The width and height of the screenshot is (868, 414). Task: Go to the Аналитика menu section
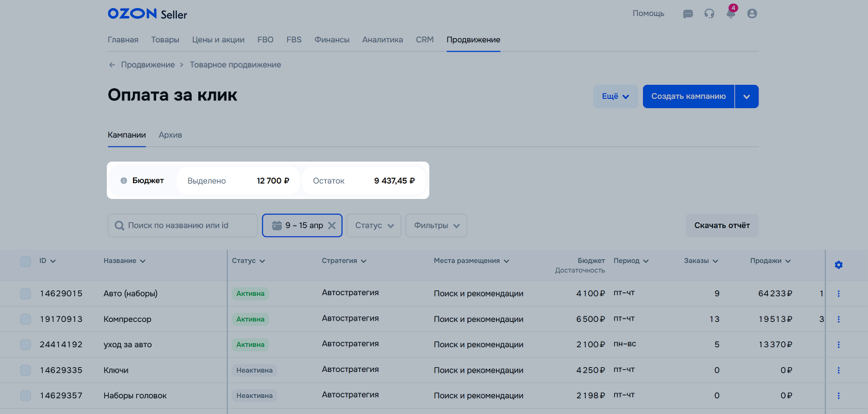383,39
